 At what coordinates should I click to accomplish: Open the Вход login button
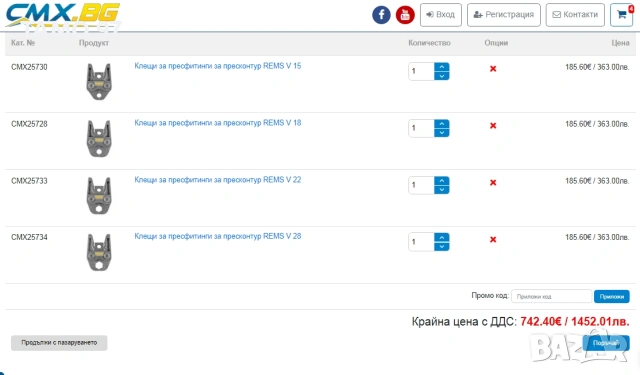tap(441, 15)
